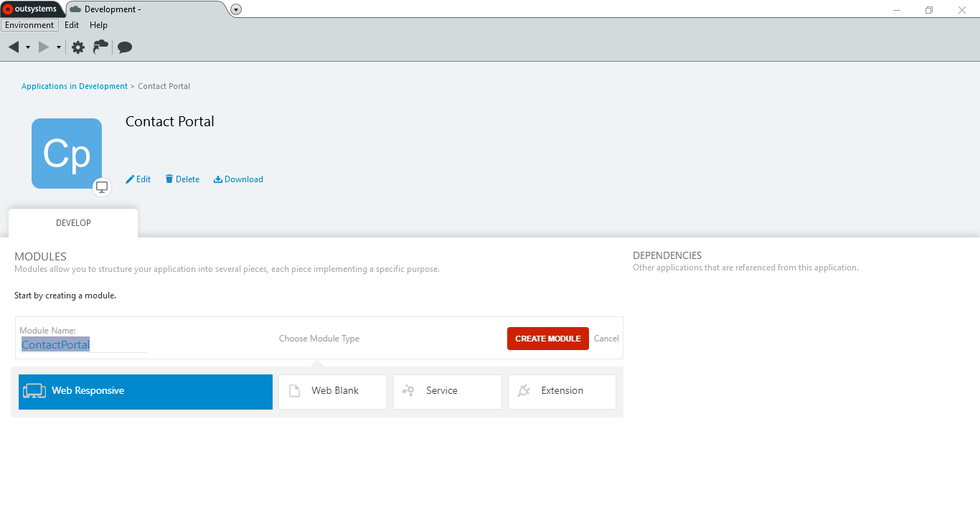
Task: Click the "Start by creating a module." text
Action: (65, 296)
